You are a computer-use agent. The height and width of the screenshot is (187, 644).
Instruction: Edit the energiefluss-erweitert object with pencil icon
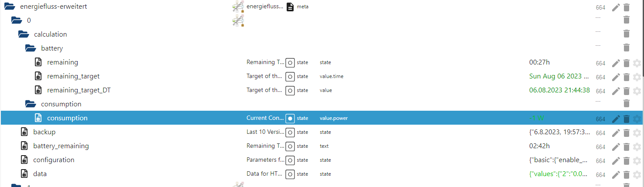(x=616, y=7)
